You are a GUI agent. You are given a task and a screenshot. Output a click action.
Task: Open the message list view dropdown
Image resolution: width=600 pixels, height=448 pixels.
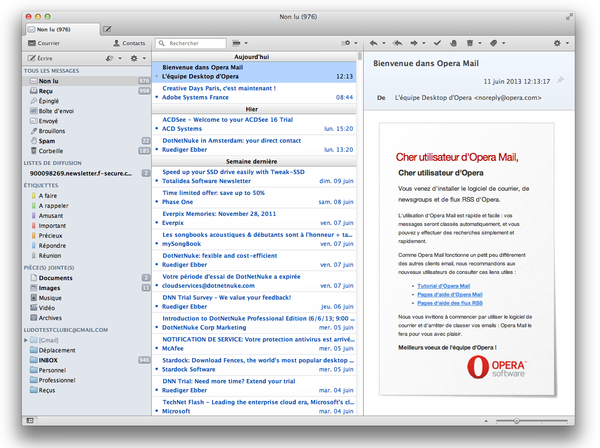click(x=240, y=43)
